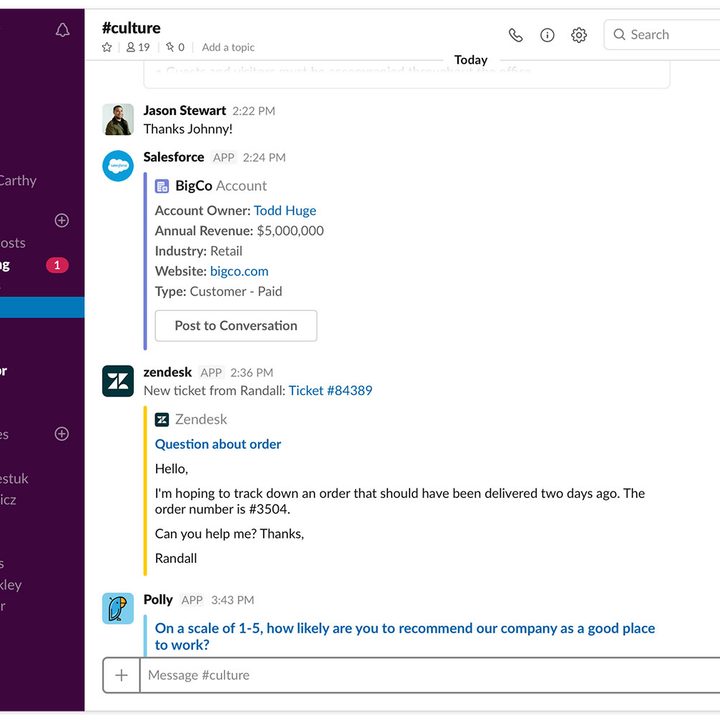This screenshot has height=720, width=720.
Task: Click the Thanks Johnny! message
Action: point(188,129)
